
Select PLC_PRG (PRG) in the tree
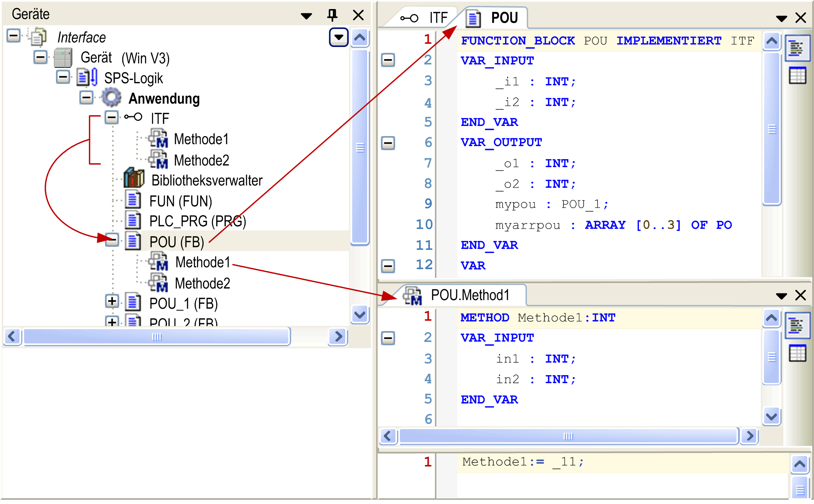coord(198,221)
